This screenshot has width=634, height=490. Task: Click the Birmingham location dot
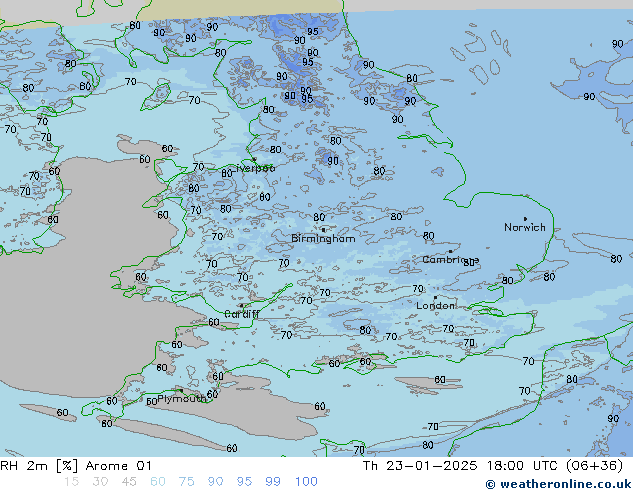pyautogui.click(x=323, y=230)
